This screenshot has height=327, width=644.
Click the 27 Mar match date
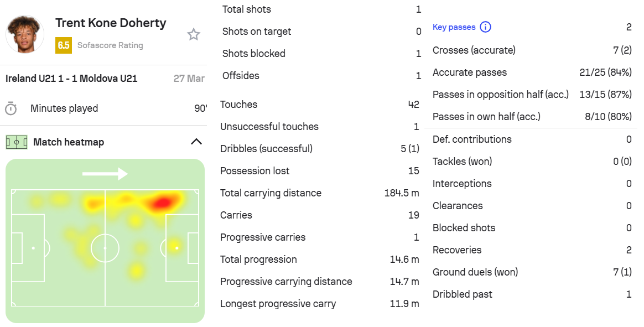click(x=189, y=79)
